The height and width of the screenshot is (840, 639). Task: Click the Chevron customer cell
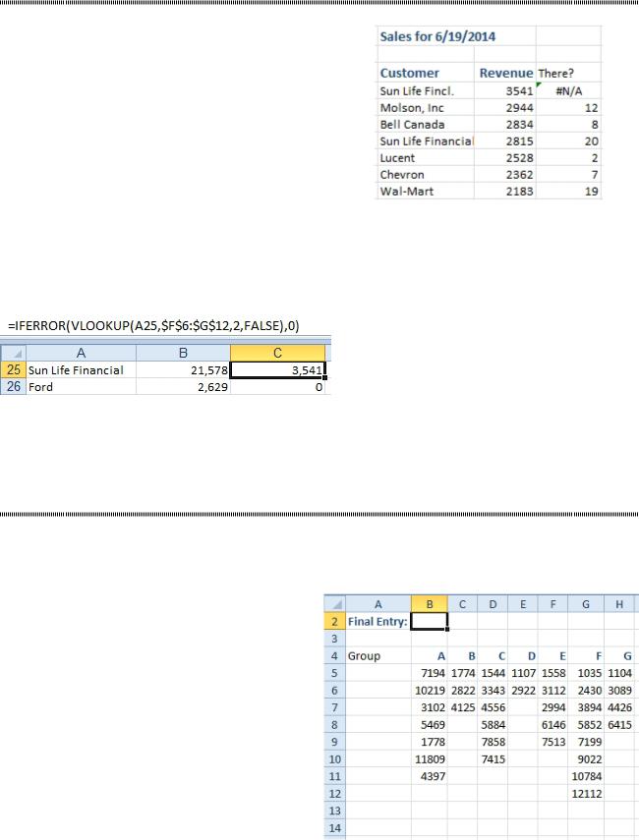coord(425,175)
